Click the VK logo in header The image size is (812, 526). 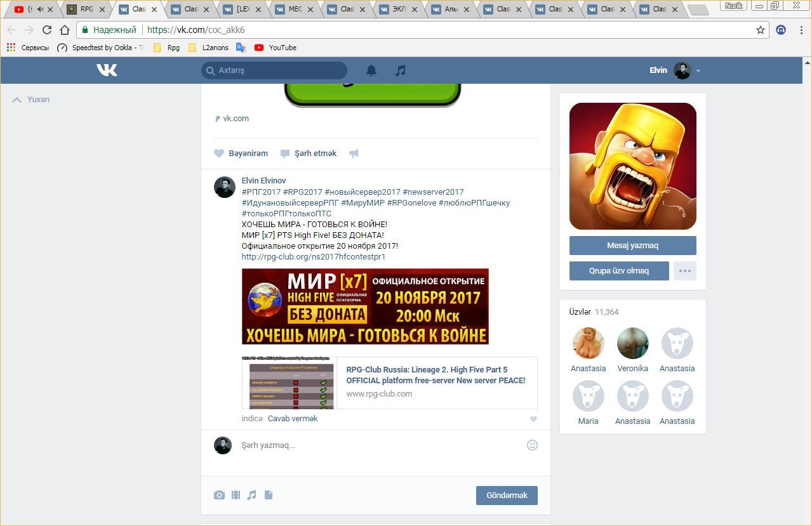tap(107, 70)
